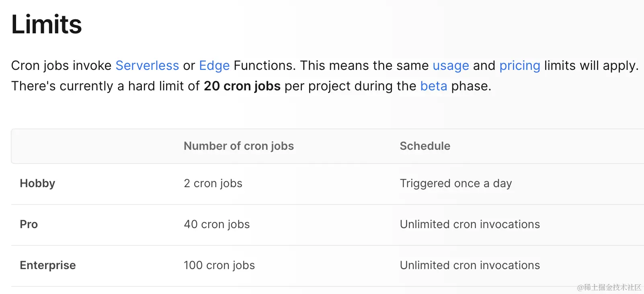The height and width of the screenshot is (294, 644).
Task: Follow the Edge Functions link
Action: [214, 65]
